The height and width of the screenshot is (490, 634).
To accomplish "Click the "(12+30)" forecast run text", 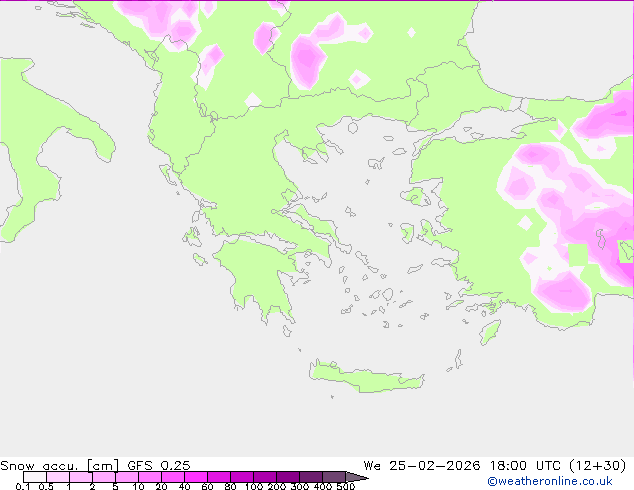I will tap(598, 466).
